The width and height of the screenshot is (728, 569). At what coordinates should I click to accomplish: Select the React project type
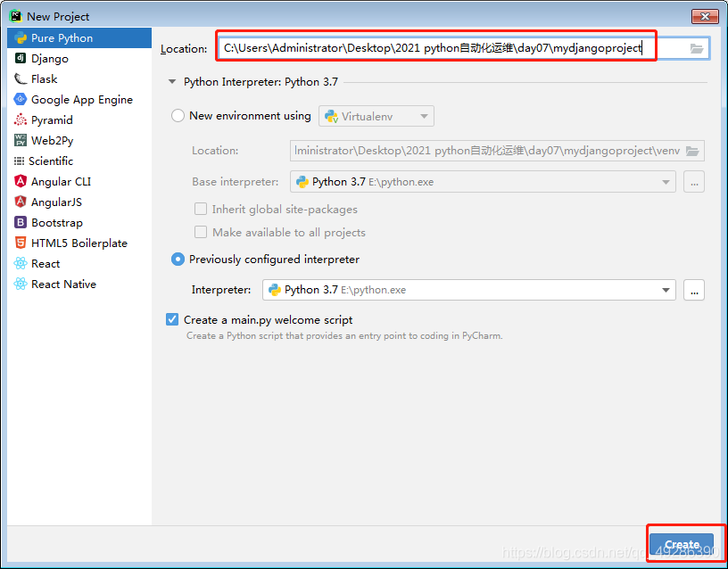point(79,263)
